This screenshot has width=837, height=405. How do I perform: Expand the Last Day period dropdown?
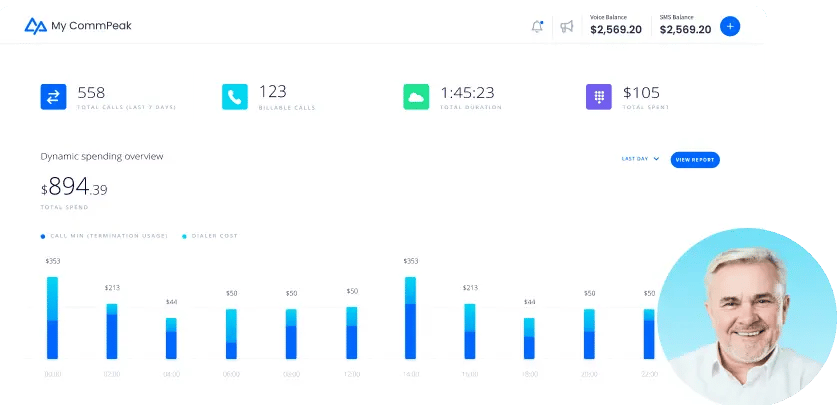[x=640, y=159]
